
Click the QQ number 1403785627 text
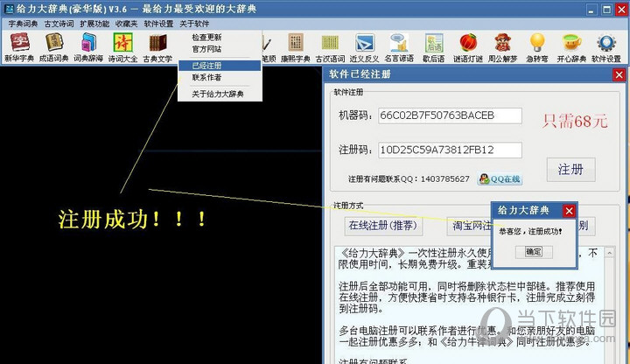[444, 178]
